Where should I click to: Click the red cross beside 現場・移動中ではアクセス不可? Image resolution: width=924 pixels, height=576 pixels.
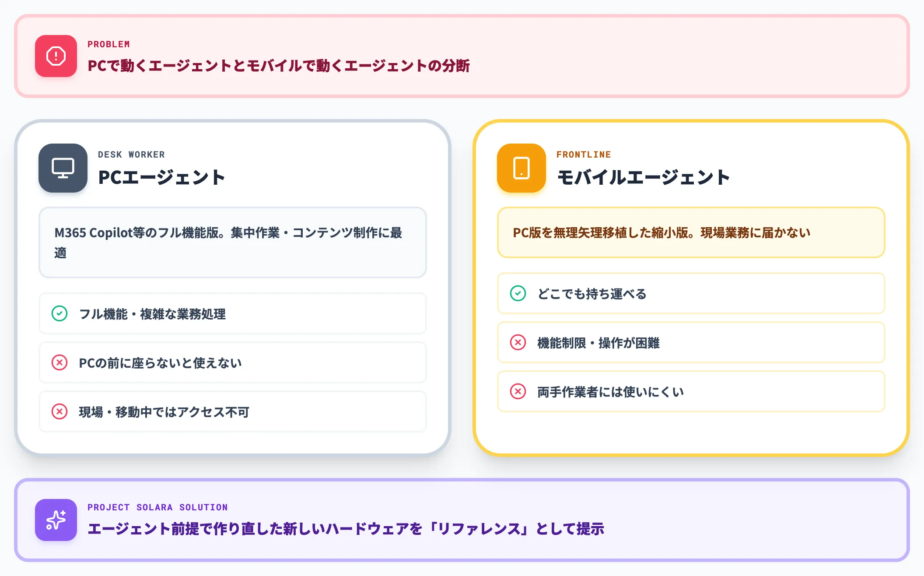59,411
